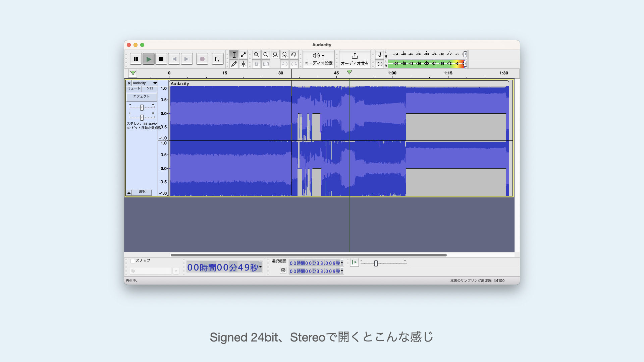Click the Zoom In magnifier
The width and height of the screenshot is (644, 362).
coord(256,55)
